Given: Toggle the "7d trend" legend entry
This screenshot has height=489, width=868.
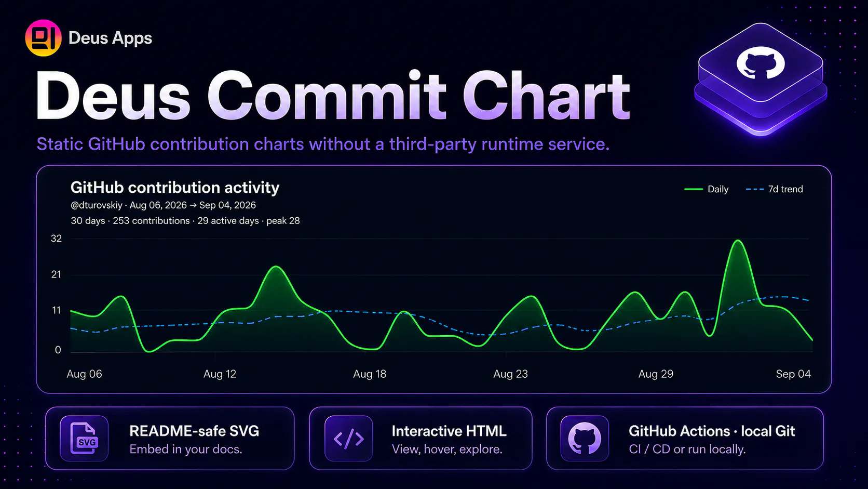Looking at the screenshot, I should [x=775, y=189].
